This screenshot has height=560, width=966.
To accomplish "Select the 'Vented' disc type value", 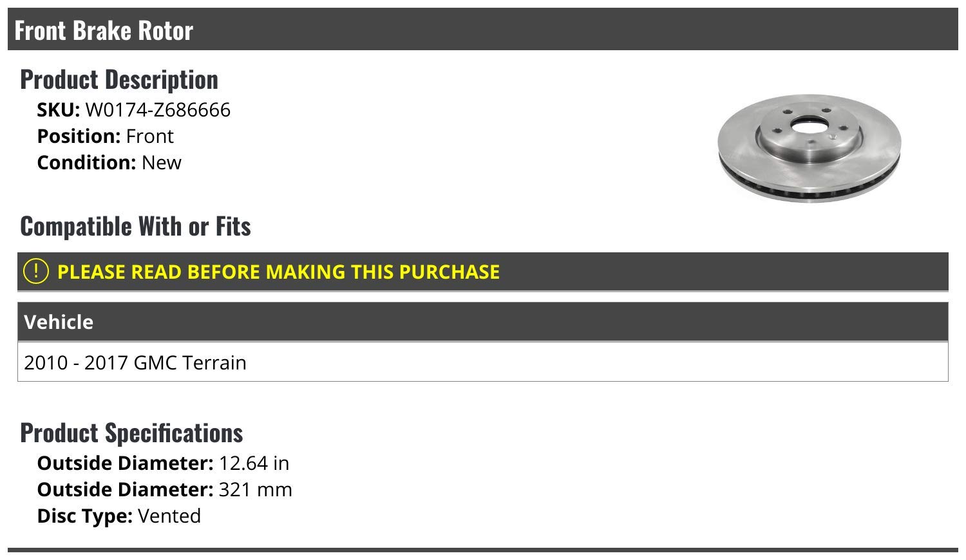I will pyautogui.click(x=169, y=516).
